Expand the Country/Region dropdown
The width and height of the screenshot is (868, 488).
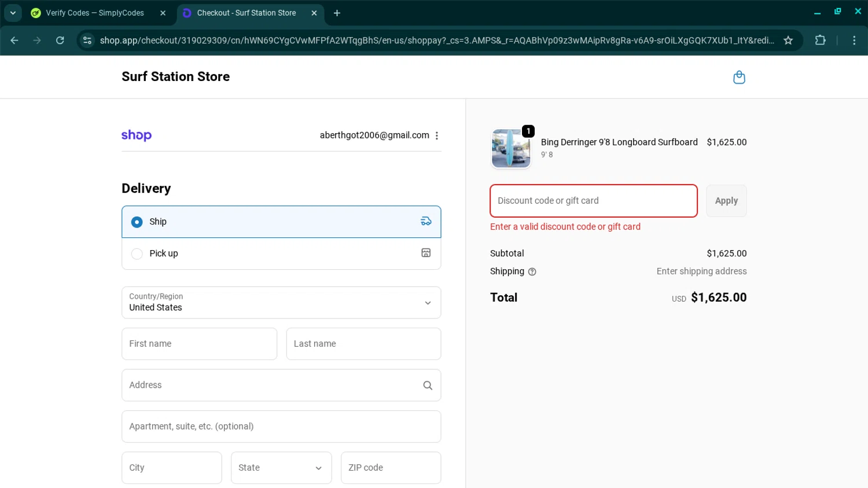pos(281,303)
